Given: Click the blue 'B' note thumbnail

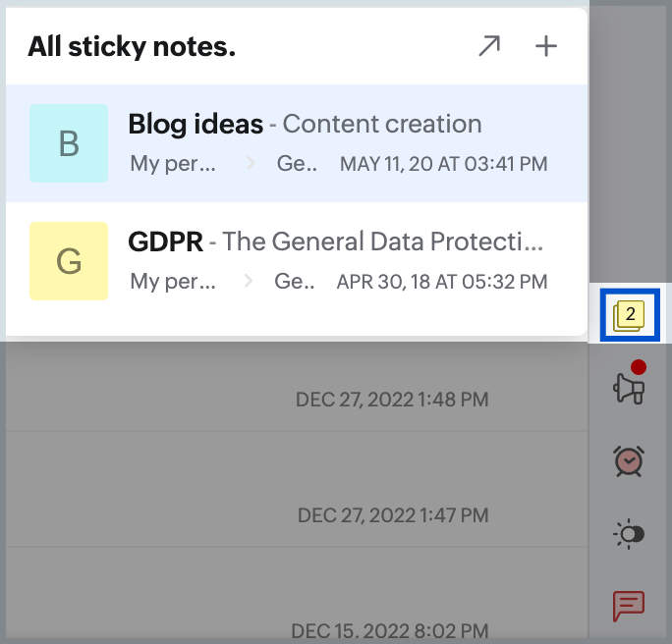Looking at the screenshot, I should (69, 143).
